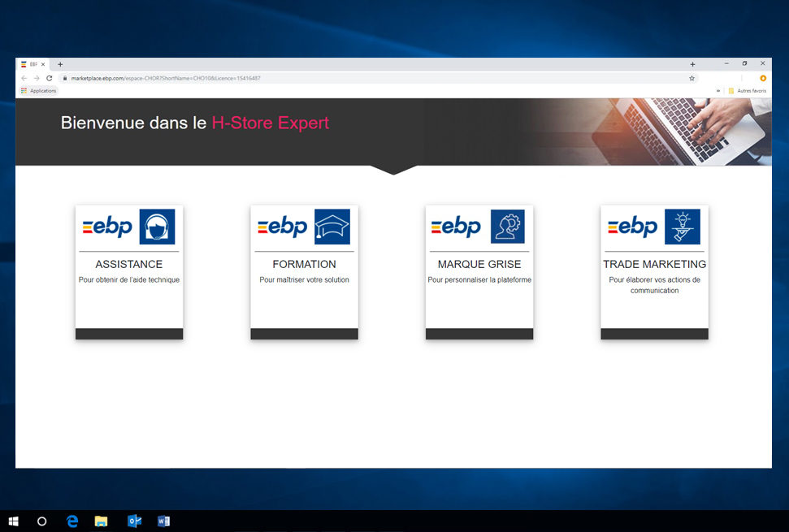
Task: Open the Applications shortcut in bookmarks bar
Action: tap(39, 90)
